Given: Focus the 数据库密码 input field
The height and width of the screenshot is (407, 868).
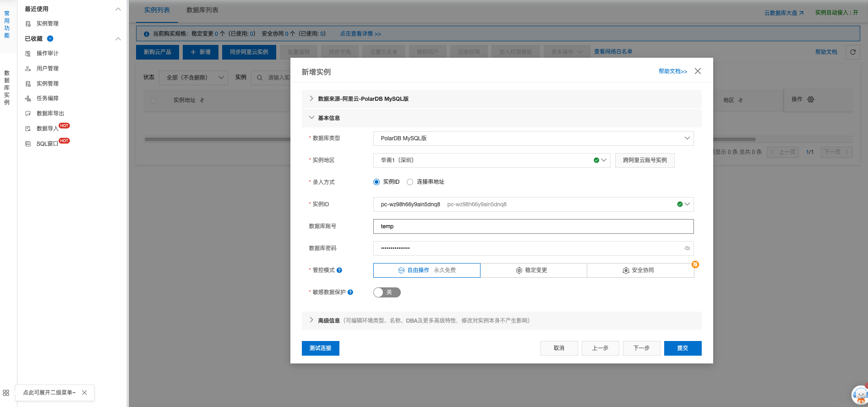Looking at the screenshot, I should coord(534,248).
